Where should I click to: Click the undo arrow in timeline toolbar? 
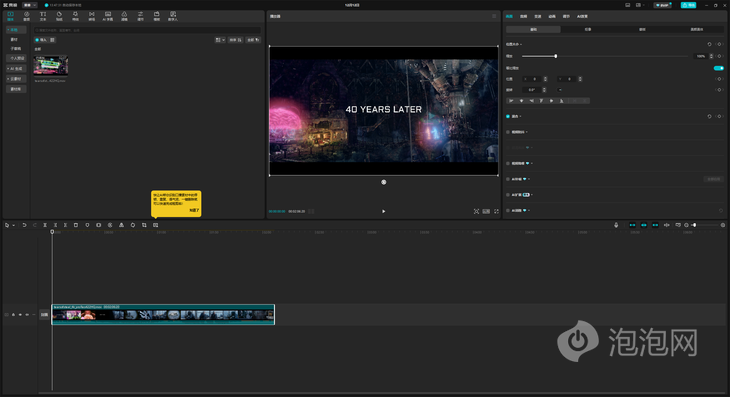24,225
